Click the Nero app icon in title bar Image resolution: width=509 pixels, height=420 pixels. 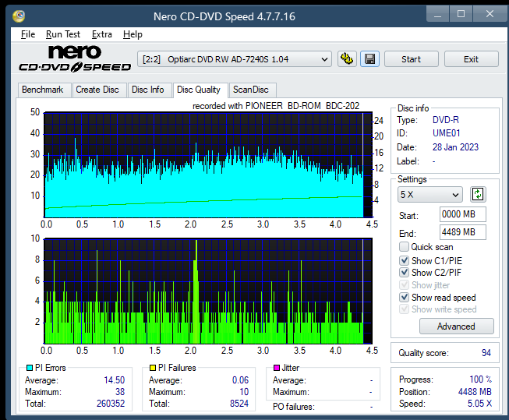pyautogui.click(x=19, y=16)
